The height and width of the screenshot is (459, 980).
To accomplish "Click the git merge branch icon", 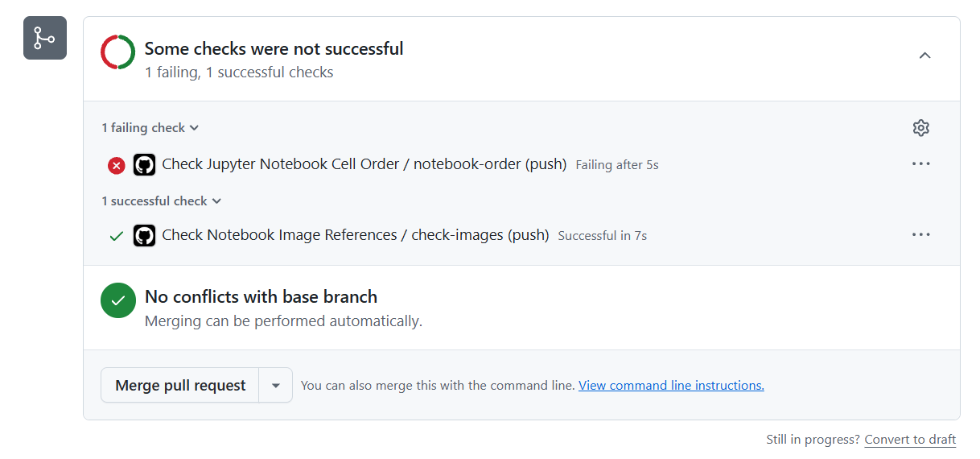I will [x=45, y=38].
